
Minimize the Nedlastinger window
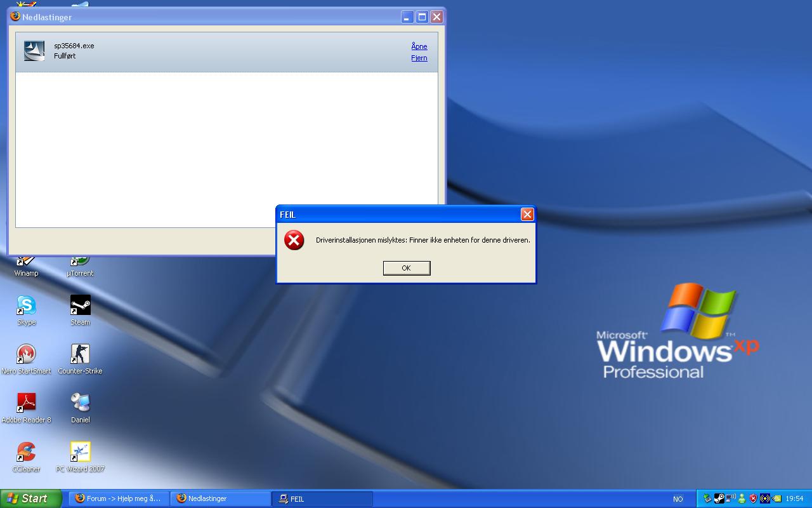pos(407,17)
